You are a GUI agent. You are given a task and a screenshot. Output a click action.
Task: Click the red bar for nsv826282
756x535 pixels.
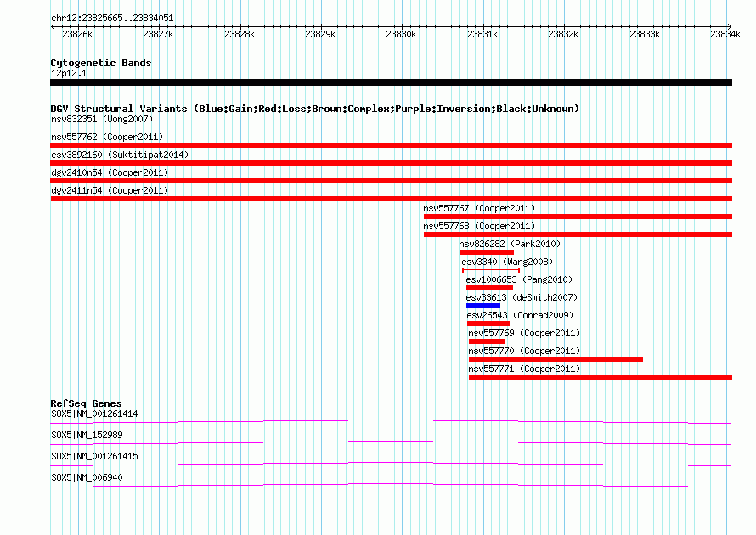pos(487,252)
